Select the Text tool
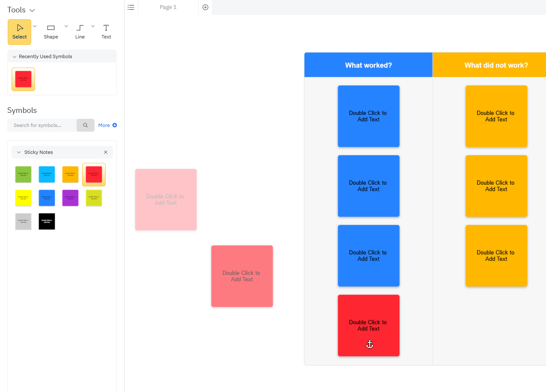546x392 pixels. pos(106,32)
